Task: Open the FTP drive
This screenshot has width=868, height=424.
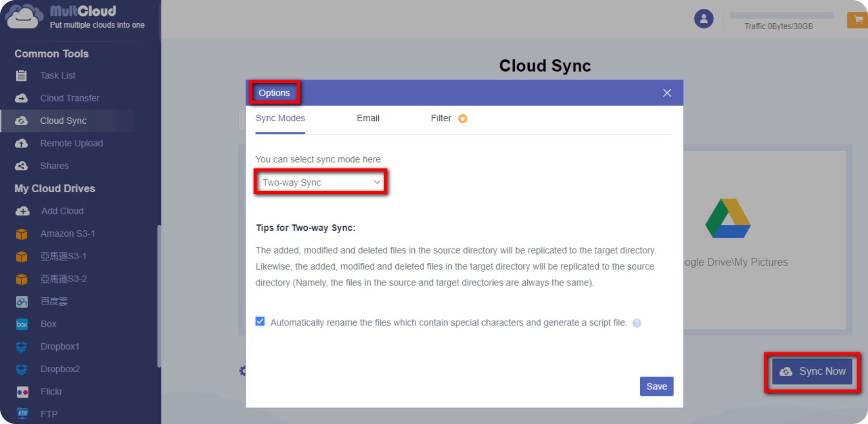Action: pyautogui.click(x=49, y=414)
